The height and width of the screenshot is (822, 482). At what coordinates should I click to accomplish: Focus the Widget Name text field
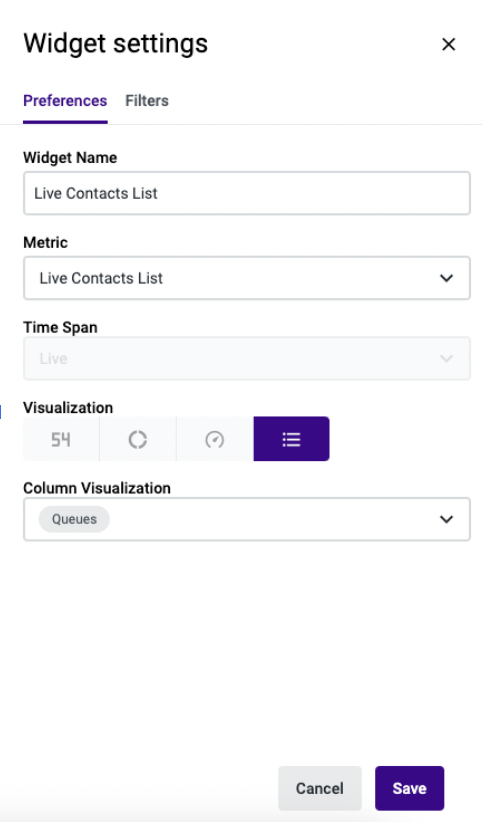coord(247,193)
